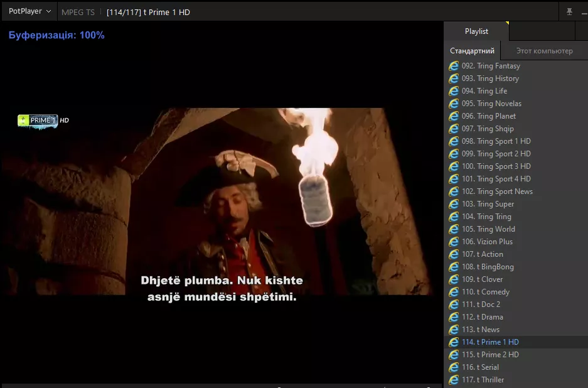Select '093. Tring History' in the playlist

(x=516, y=78)
